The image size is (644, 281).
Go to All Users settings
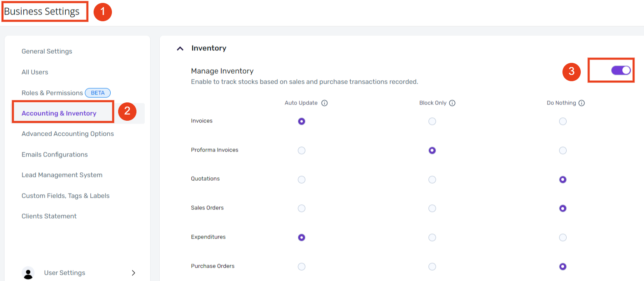point(35,72)
